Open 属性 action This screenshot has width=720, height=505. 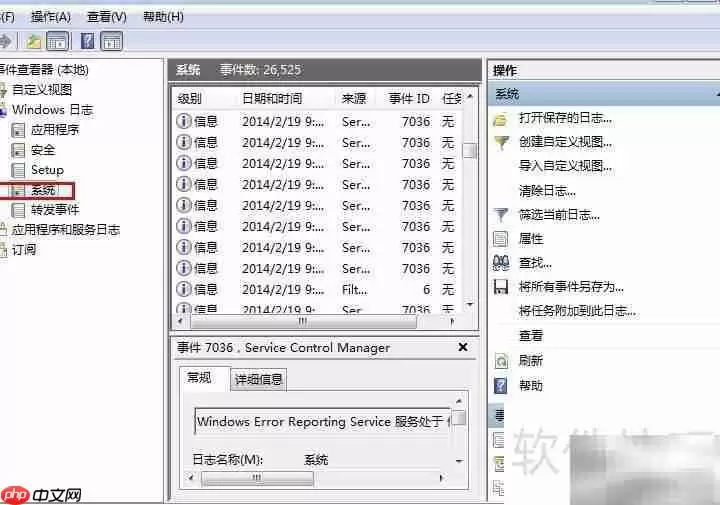point(531,239)
